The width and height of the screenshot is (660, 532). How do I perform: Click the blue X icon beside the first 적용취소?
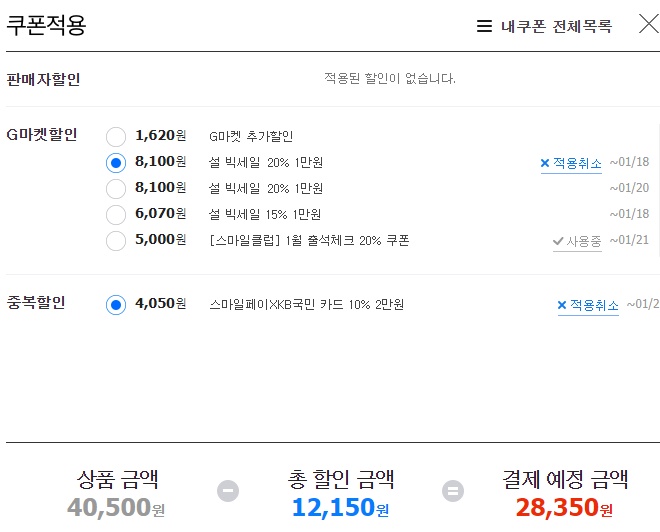(x=545, y=163)
